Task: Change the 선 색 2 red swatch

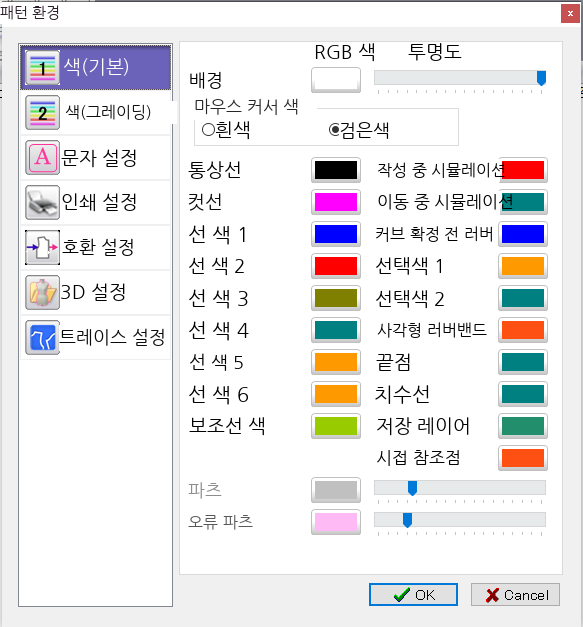Action: [336, 266]
